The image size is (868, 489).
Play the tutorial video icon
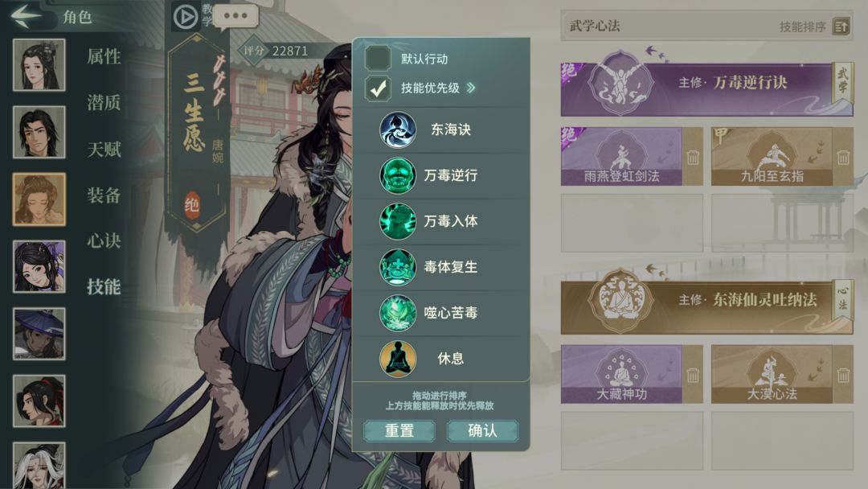(186, 17)
